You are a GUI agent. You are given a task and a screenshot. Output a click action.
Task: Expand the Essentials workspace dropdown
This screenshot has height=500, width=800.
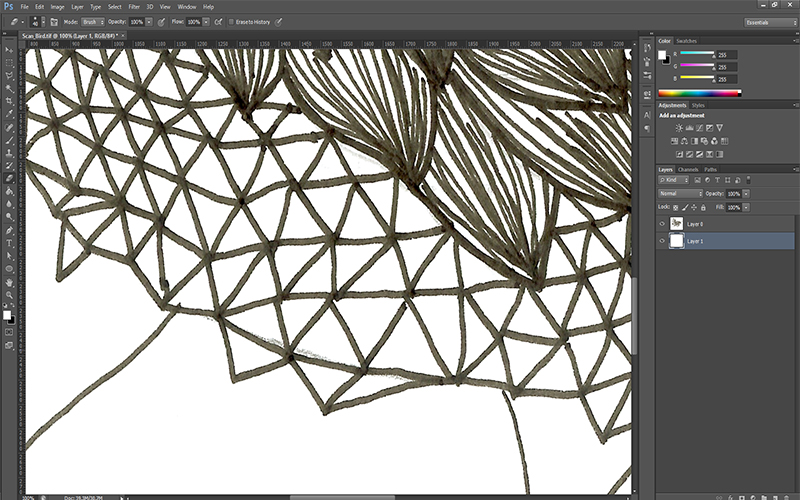769,21
